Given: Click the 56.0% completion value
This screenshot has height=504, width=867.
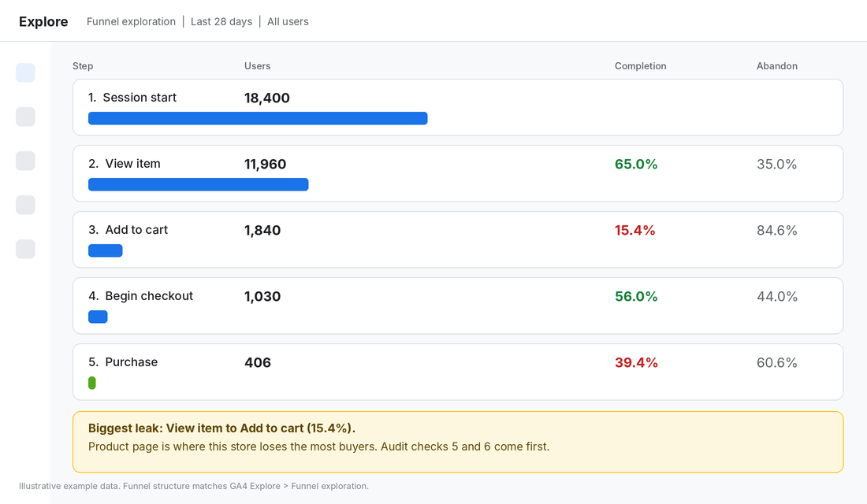Looking at the screenshot, I should (x=636, y=297).
